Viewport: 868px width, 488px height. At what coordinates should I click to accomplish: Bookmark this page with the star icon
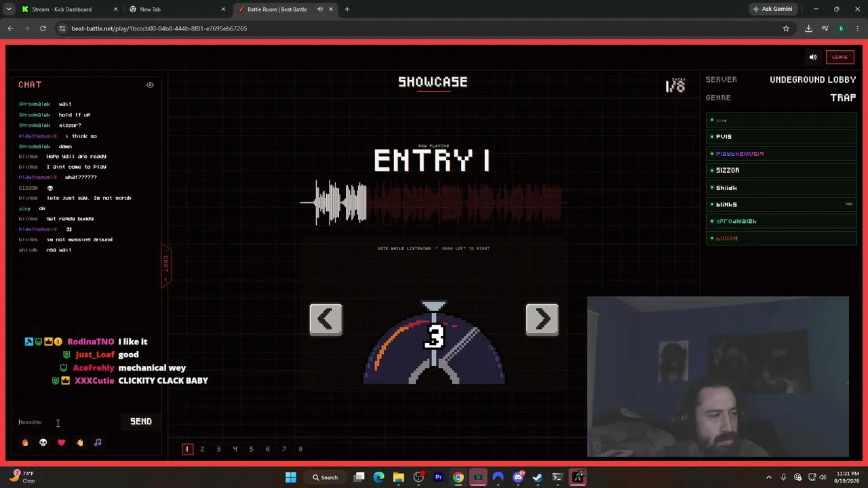coord(786,28)
